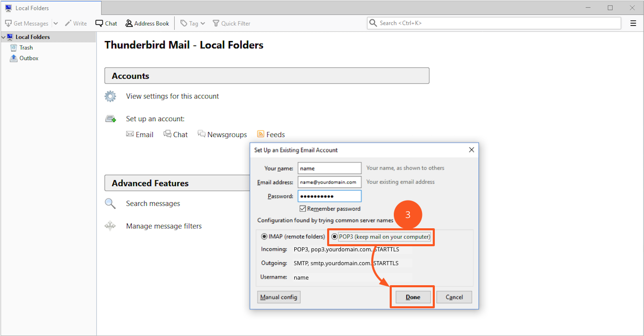Click the gear icon for account settings

(110, 96)
